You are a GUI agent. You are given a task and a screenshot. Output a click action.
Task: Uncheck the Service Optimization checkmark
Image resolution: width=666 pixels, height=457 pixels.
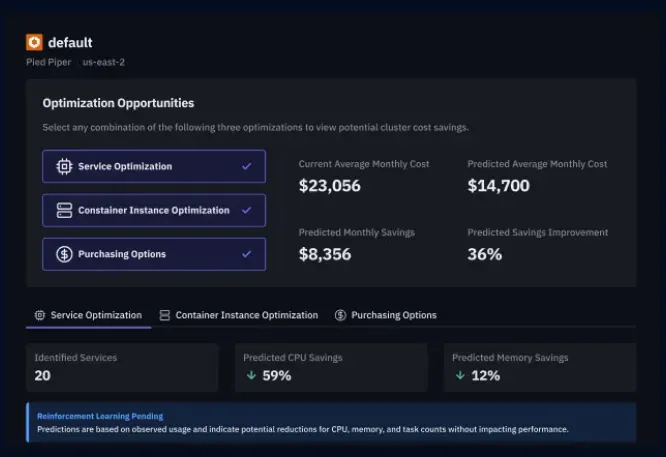(246, 166)
